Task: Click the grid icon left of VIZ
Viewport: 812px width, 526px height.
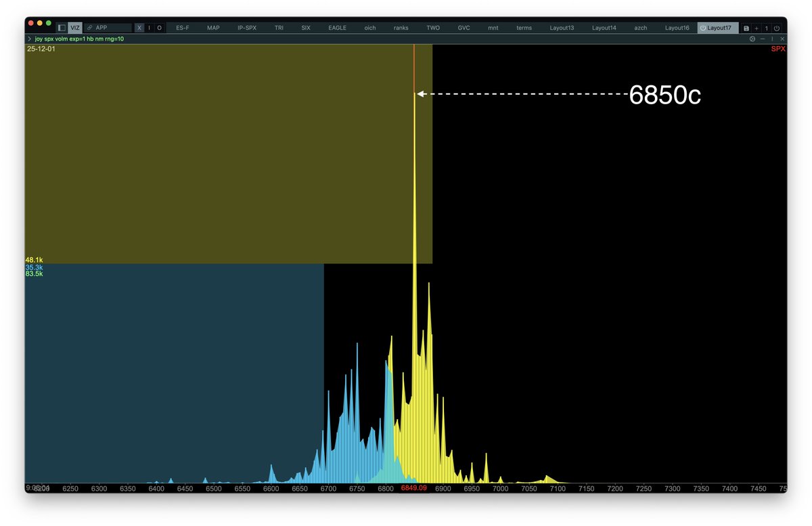Action: tap(62, 28)
